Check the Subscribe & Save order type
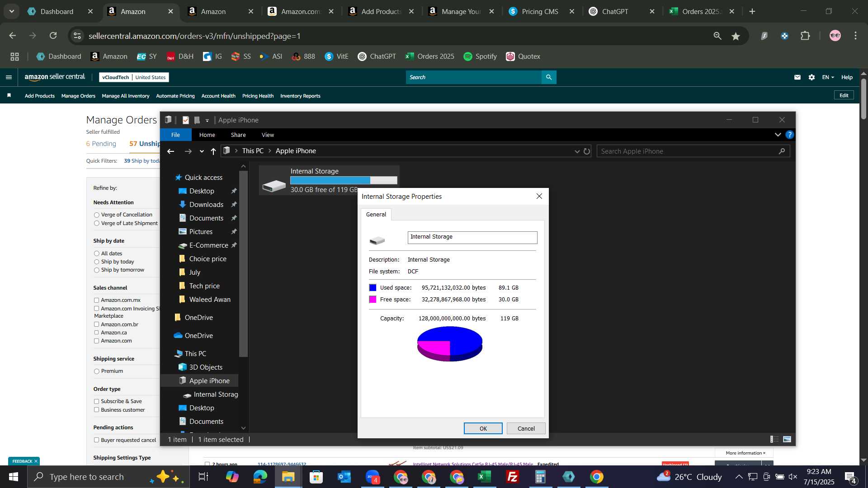The height and width of the screenshot is (488, 868). tap(96, 401)
